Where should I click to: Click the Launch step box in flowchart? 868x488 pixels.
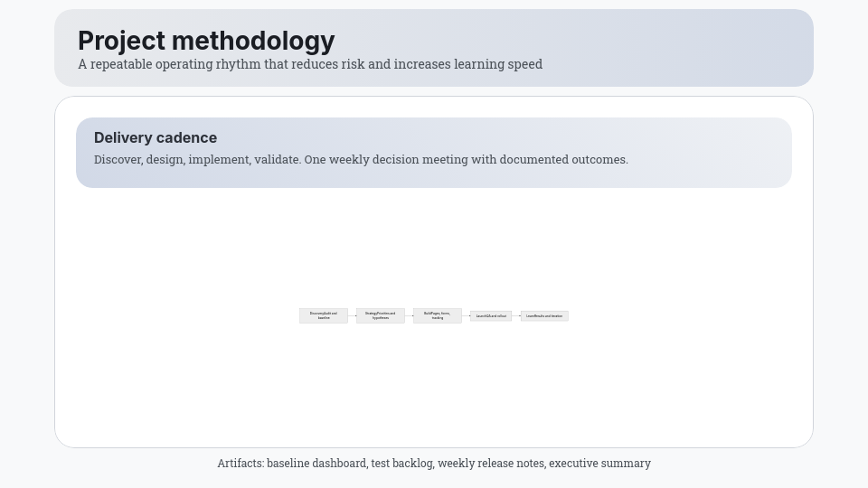point(491,316)
